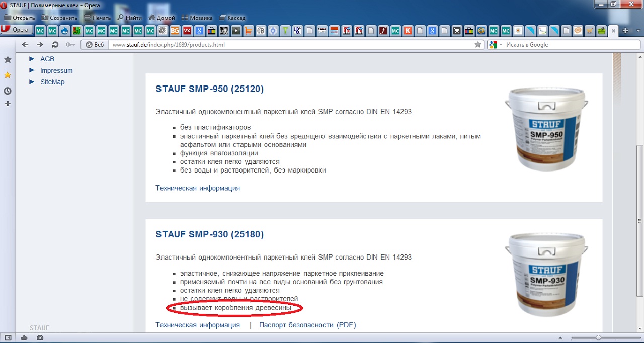
Task: Switch to the green basket icon tab
Action: pos(601,31)
